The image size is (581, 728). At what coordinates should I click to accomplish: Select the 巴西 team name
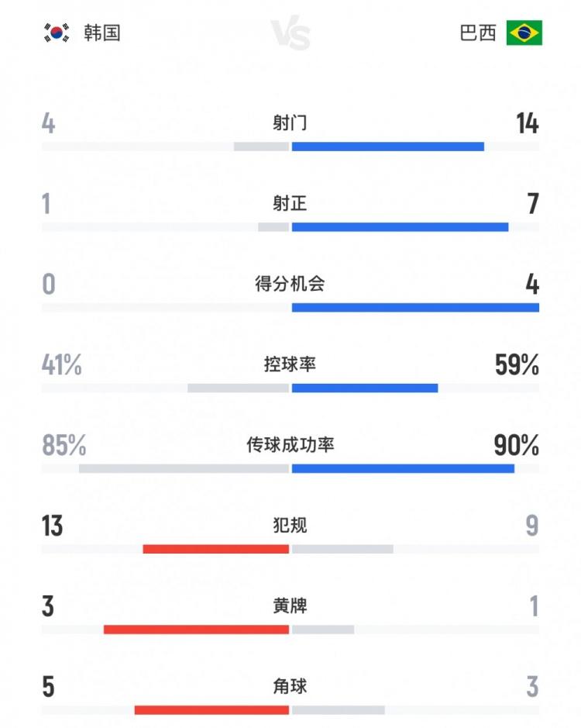pos(478,33)
